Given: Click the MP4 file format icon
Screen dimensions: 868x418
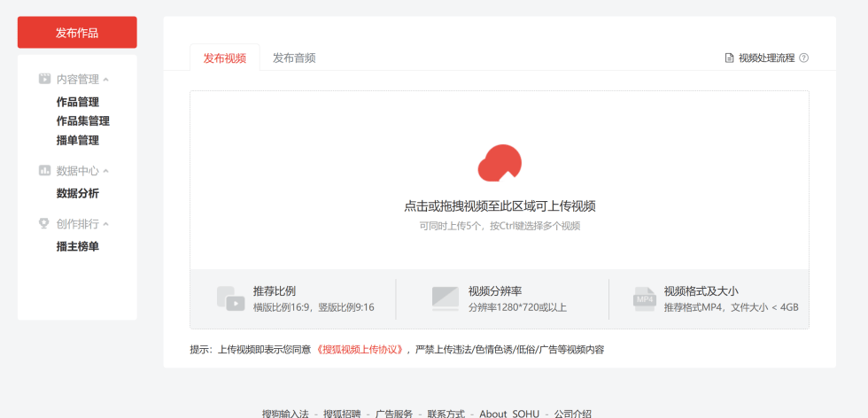Looking at the screenshot, I should (644, 298).
